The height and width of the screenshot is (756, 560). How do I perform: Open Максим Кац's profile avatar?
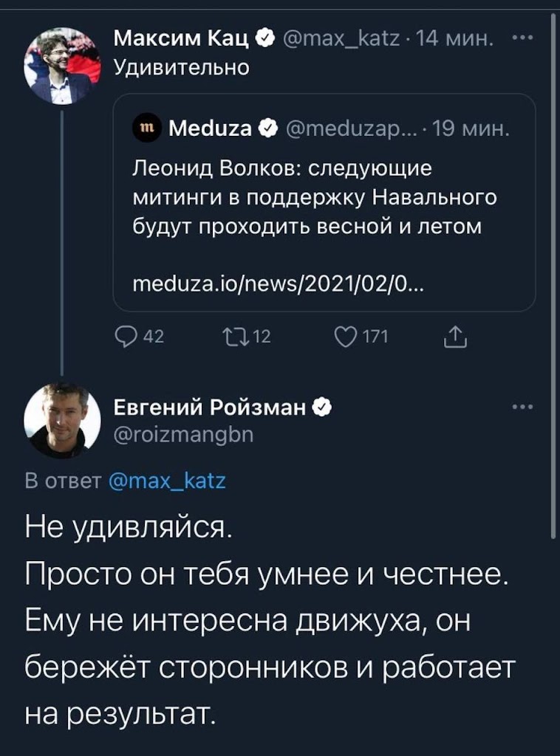[x=62, y=68]
